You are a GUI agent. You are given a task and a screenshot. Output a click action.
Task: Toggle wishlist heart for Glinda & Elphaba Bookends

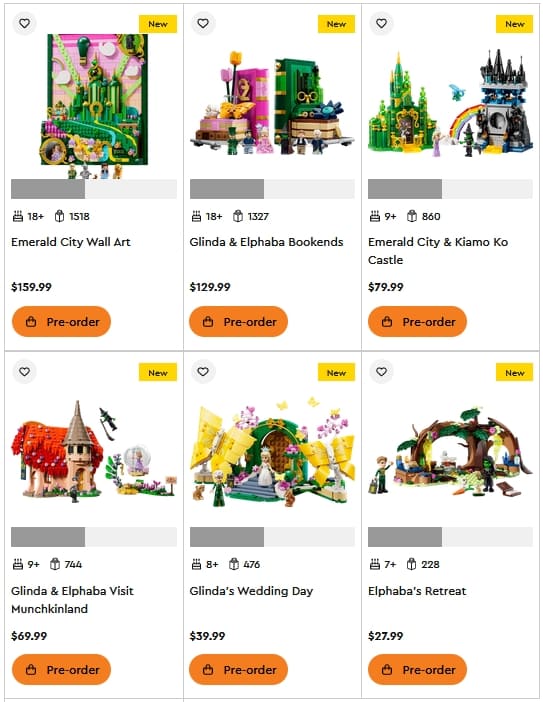pos(203,23)
